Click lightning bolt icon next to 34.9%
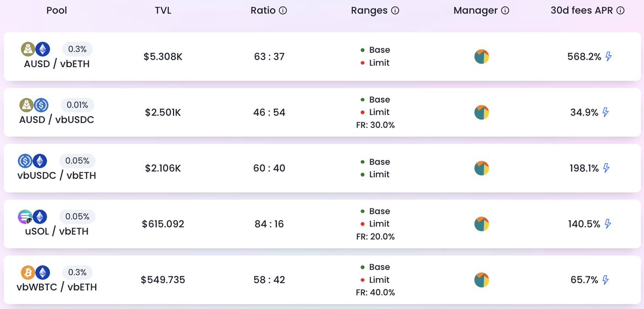The image size is (644, 309). 606,112
